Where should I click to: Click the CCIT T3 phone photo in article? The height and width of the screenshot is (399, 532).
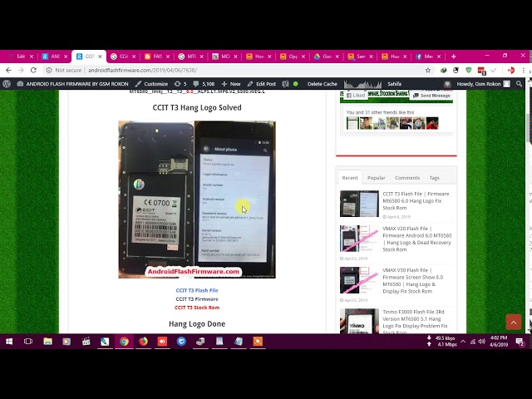[x=197, y=199]
